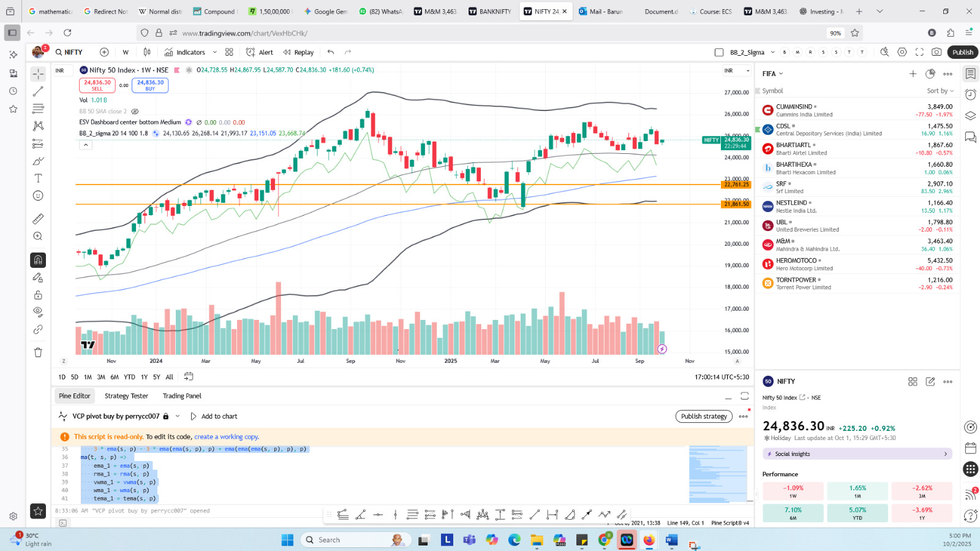Switch to the Trading Panel tab
The image size is (980, 551).
click(x=182, y=396)
